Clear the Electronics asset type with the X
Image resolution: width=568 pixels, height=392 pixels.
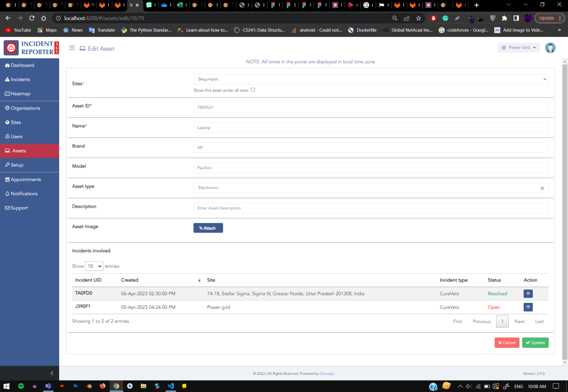542,189
